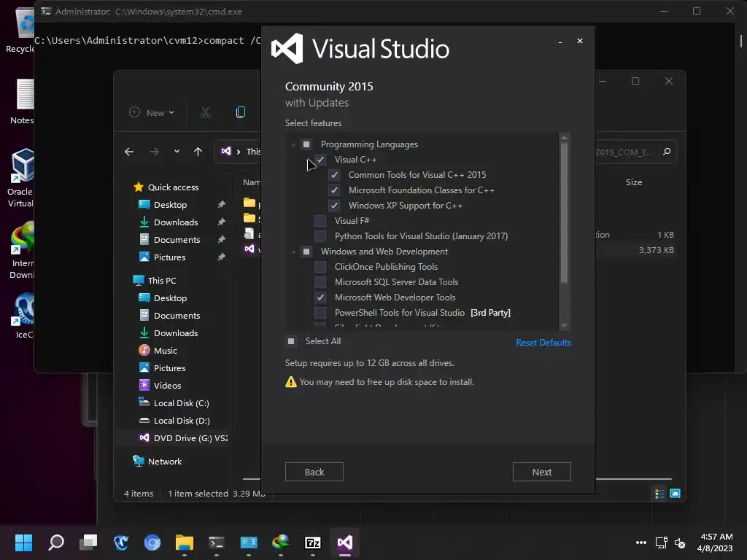Open 7-Zip from the taskbar

(x=312, y=542)
